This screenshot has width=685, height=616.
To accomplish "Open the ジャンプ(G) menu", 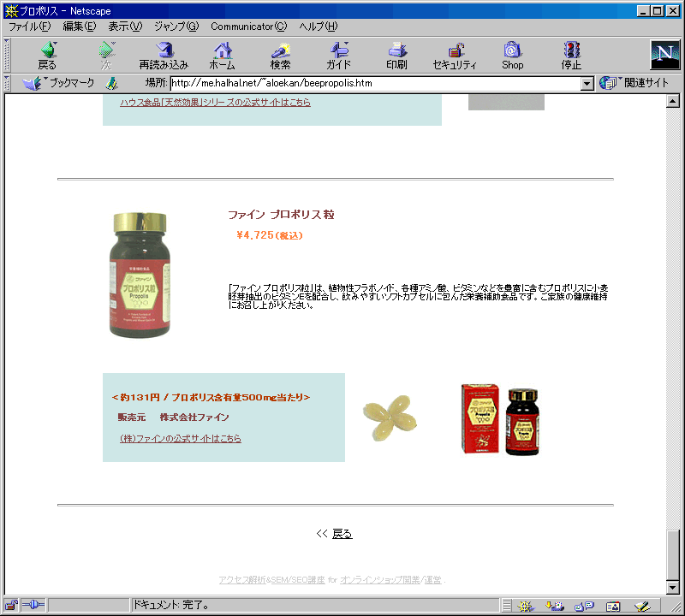I will pyautogui.click(x=176, y=27).
